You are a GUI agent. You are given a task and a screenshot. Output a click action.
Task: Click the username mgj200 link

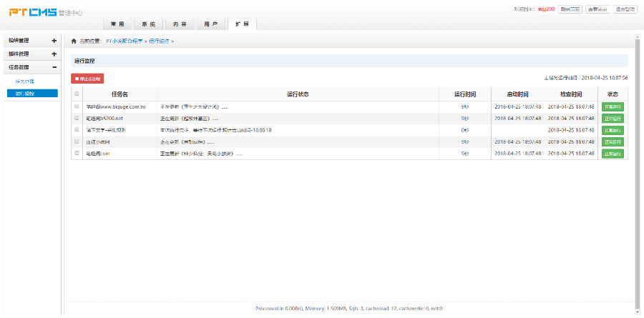tap(546, 9)
